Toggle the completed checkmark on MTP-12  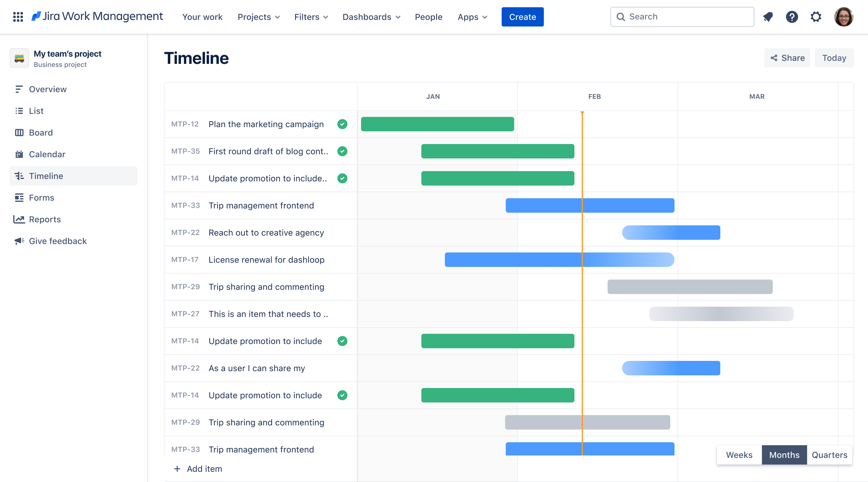click(342, 124)
